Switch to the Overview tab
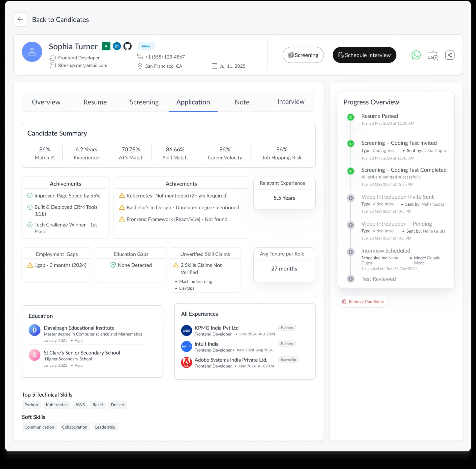476x469 pixels. [46, 102]
